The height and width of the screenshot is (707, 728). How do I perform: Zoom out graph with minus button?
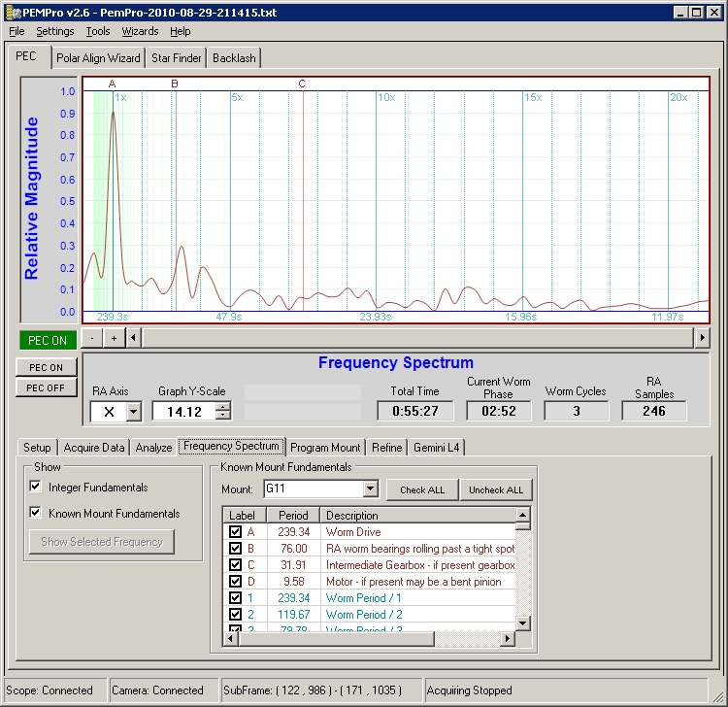click(x=92, y=338)
